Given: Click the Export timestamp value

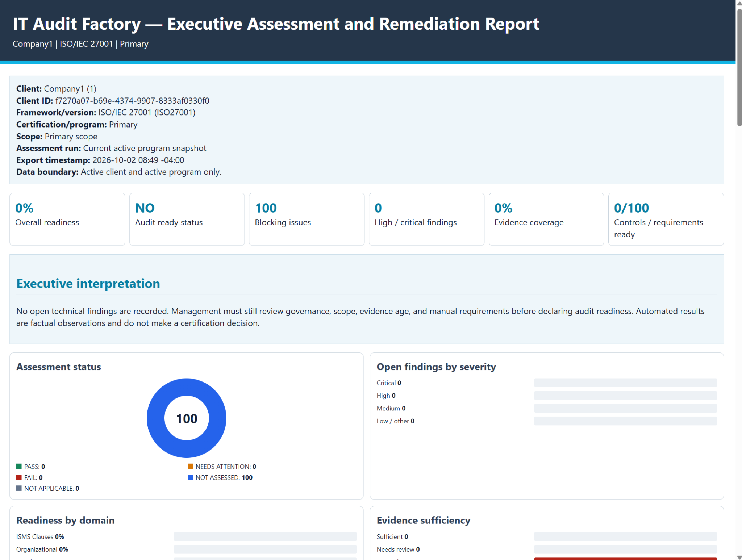Looking at the screenshot, I should pos(138,160).
